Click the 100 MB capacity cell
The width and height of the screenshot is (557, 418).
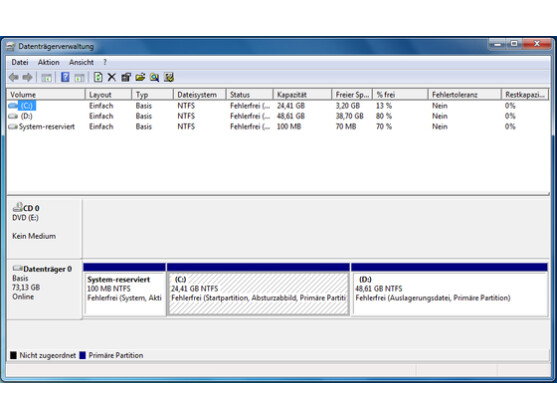coord(289,126)
